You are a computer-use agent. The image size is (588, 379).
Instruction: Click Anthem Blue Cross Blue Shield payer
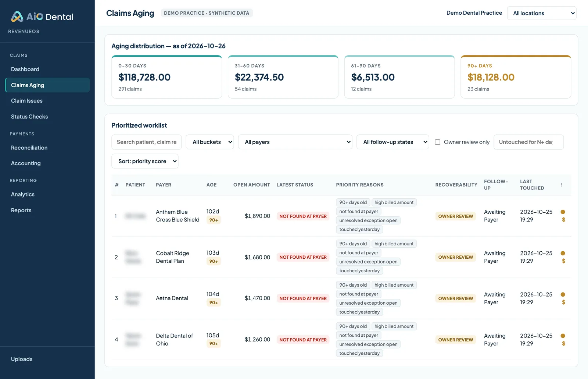178,216
